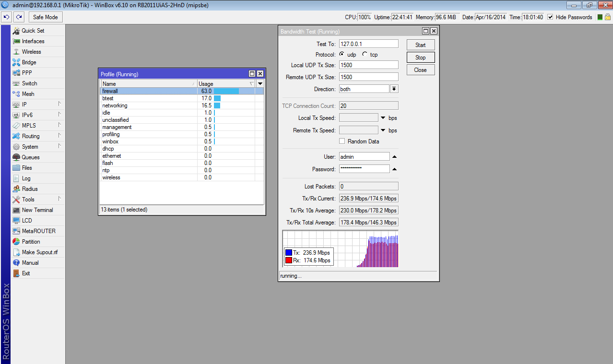Click the blue Tx legend swatch
This screenshot has height=364, width=613.
coord(289,253)
